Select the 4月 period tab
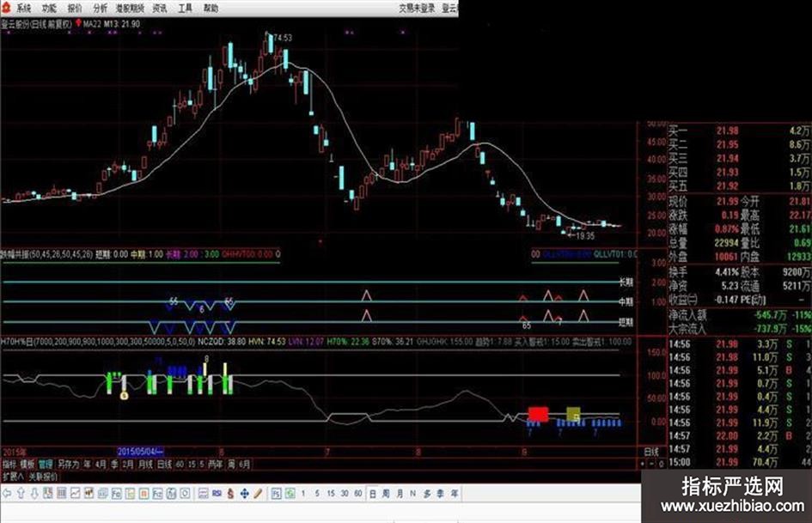 point(101,464)
